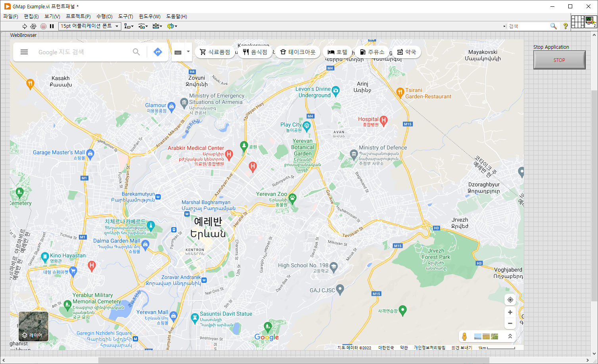Viewport: 598px width, 364px height.
Task: Click the magnifier icon in LabVIEW search
Action: pyautogui.click(x=554, y=26)
